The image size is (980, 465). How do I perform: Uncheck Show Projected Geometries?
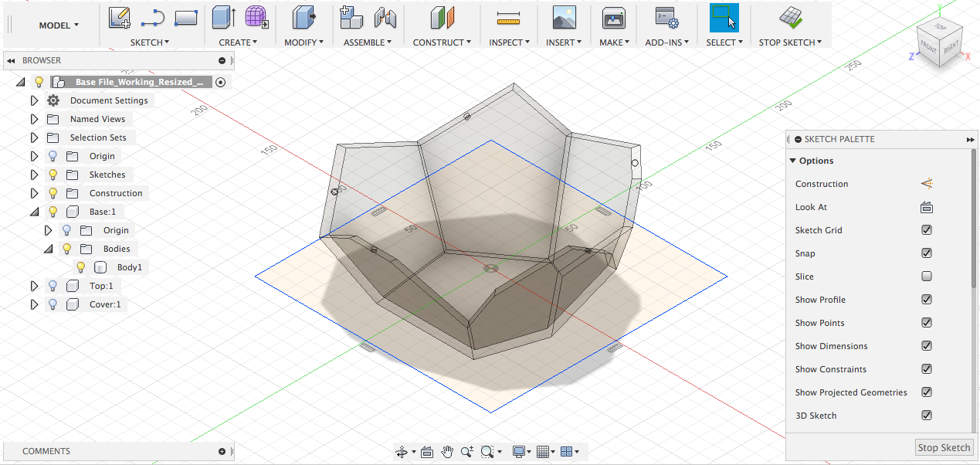coord(927,392)
